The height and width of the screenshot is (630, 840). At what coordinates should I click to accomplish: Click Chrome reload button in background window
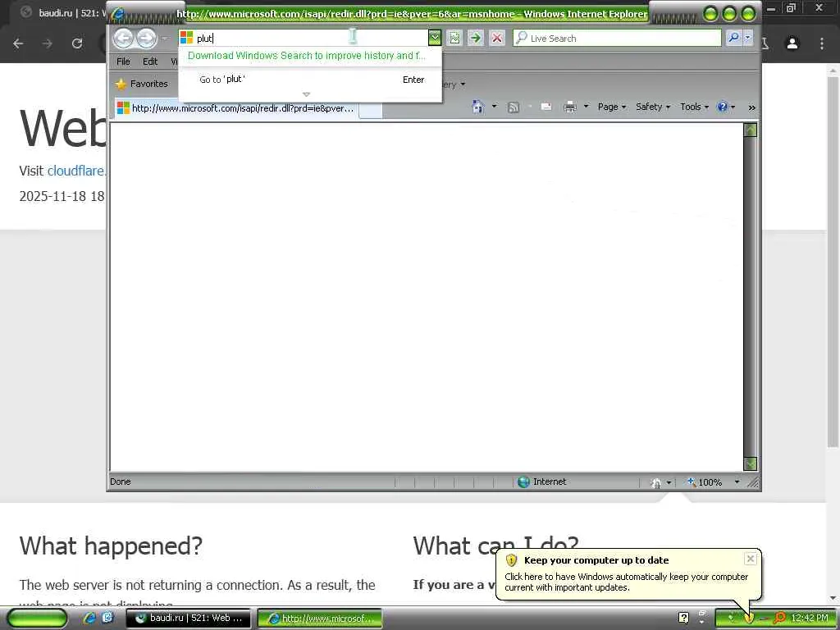pyautogui.click(x=77, y=43)
